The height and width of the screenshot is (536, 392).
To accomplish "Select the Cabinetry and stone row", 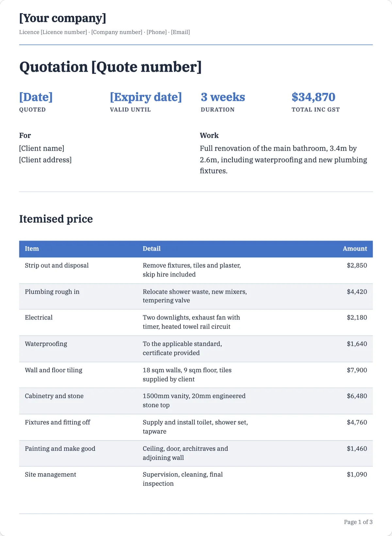I will point(196,401).
